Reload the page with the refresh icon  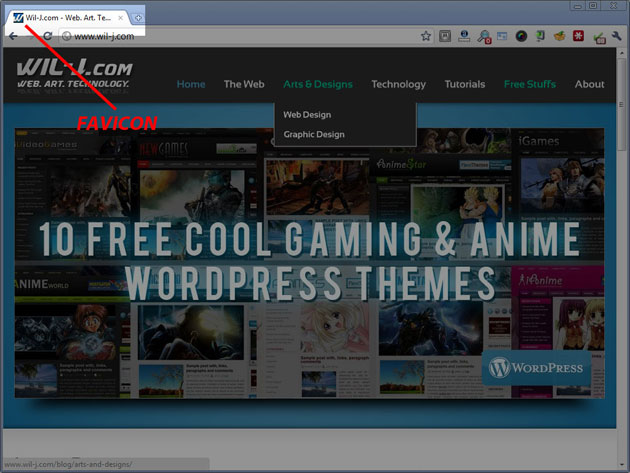point(47,36)
